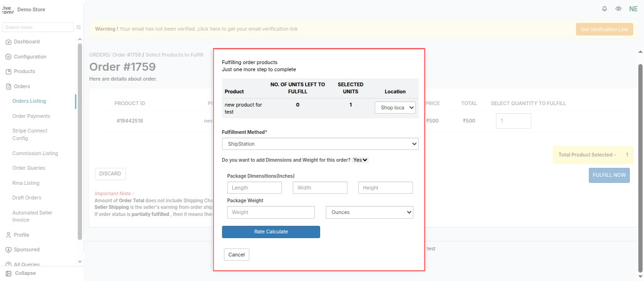The height and width of the screenshot is (281, 644).
Task: Open the Fulfillment Method ShipStation dropdown
Action: click(x=320, y=144)
